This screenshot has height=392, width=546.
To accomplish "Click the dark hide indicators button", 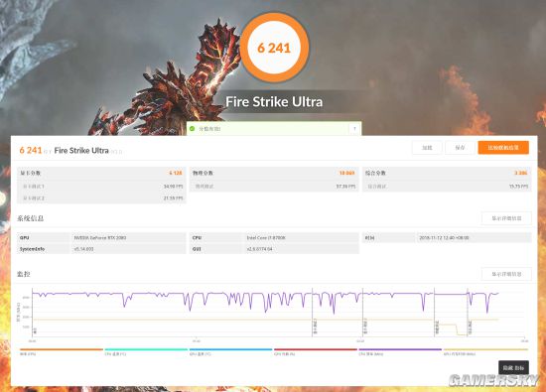I will click(x=513, y=367).
